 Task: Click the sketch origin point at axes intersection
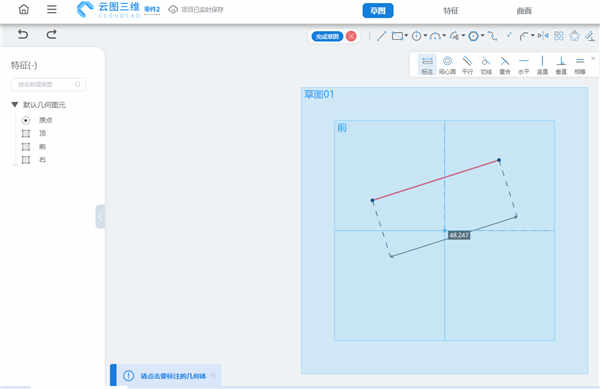click(445, 230)
